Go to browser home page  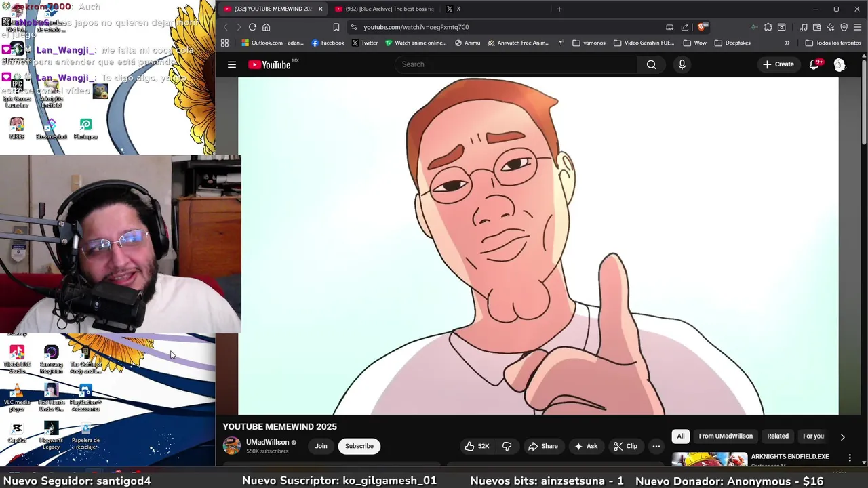(267, 27)
